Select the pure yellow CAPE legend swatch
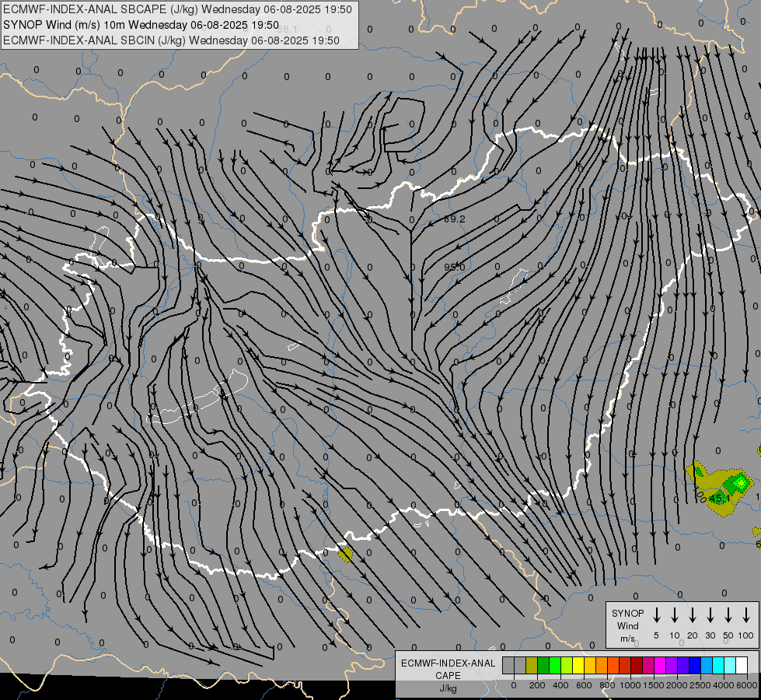 point(578,665)
